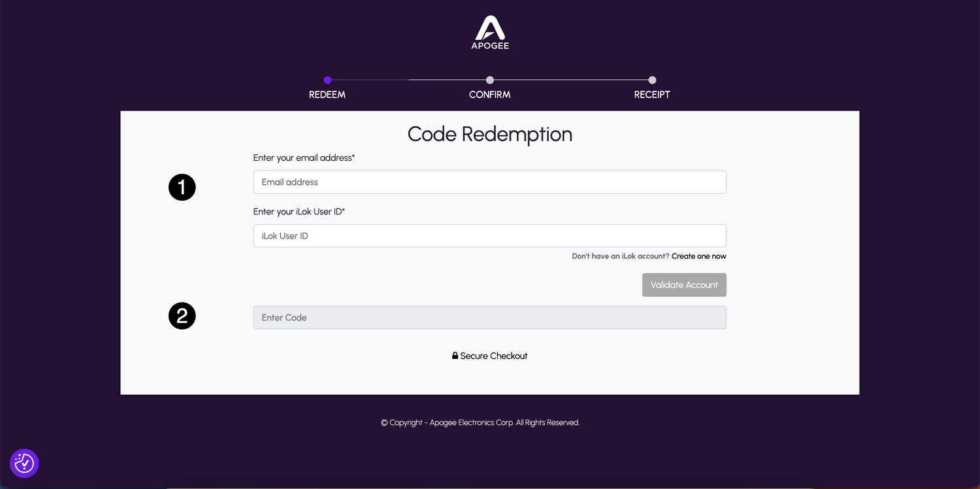
Task: Click the step 1 number badge
Action: tap(182, 187)
